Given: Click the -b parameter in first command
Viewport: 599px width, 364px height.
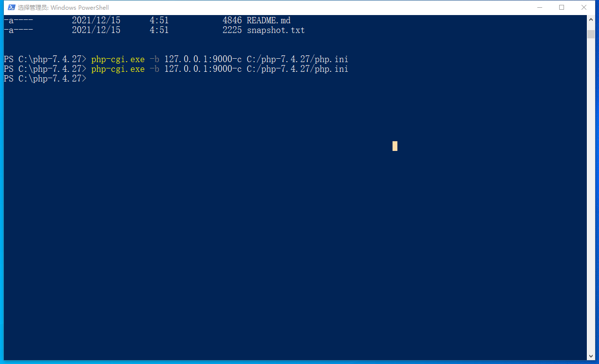Looking at the screenshot, I should coord(154,59).
